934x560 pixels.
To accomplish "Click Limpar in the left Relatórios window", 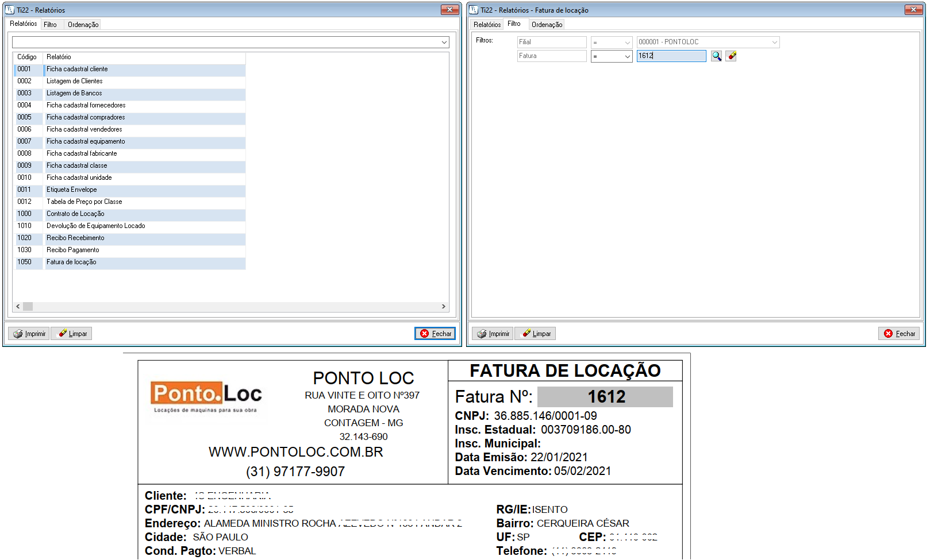I will (x=71, y=334).
